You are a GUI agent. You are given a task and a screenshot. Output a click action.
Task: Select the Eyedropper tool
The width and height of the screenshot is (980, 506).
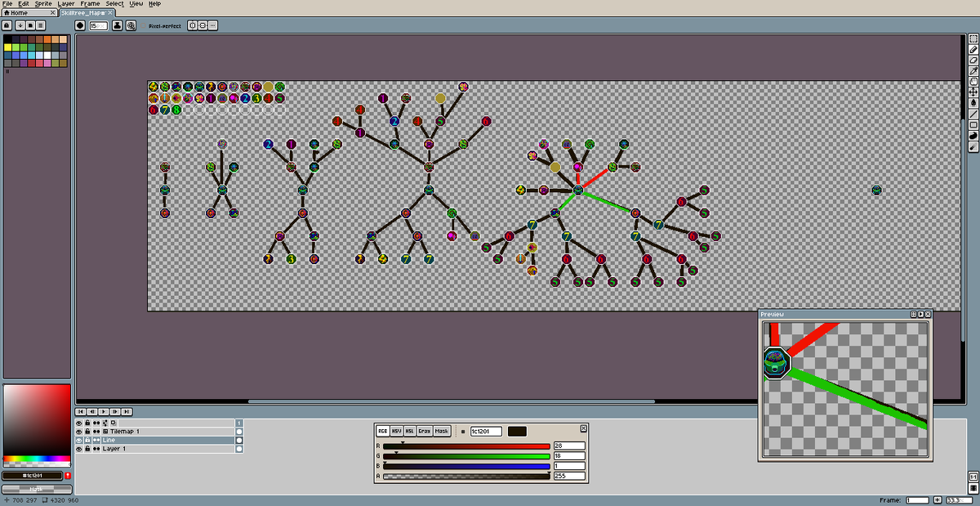973,71
